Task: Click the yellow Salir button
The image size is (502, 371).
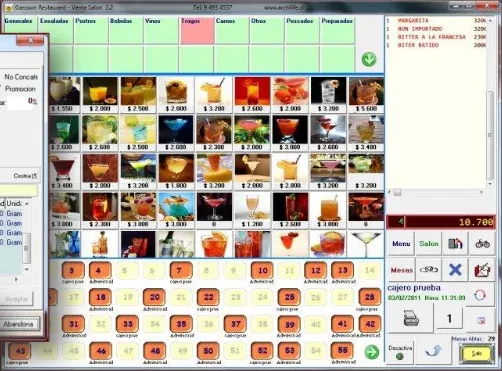Action: 477,353
